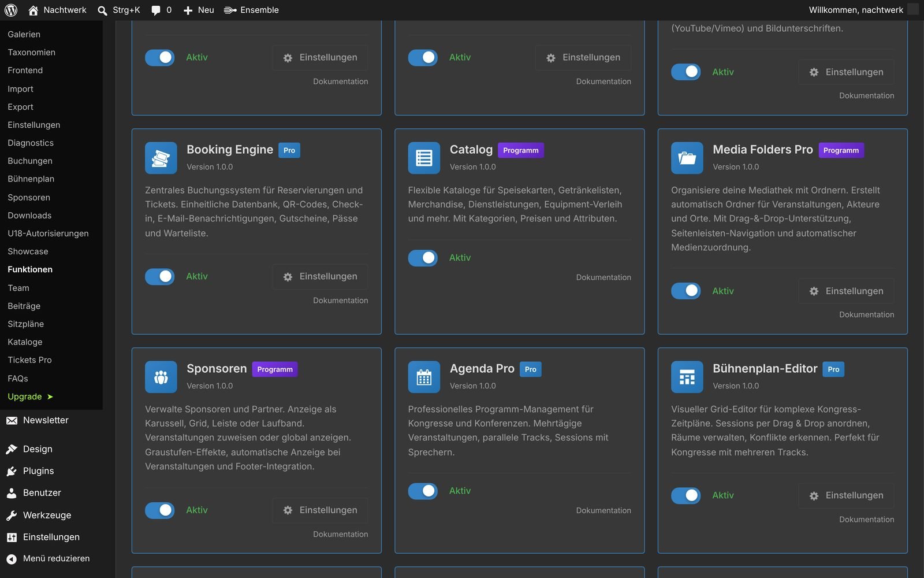Click the Bühnenplan-Editor grid icon
Screen dimensions: 924x578
pyautogui.click(x=687, y=377)
